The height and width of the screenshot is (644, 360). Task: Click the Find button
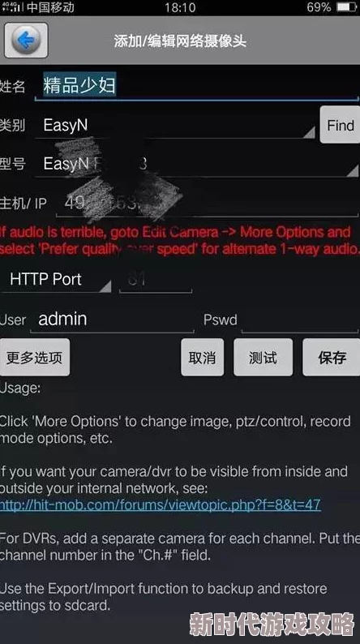coord(340,125)
